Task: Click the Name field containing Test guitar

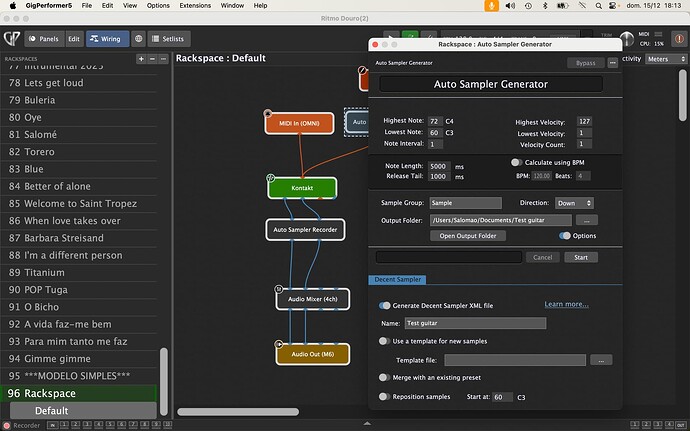Action: coord(475,323)
